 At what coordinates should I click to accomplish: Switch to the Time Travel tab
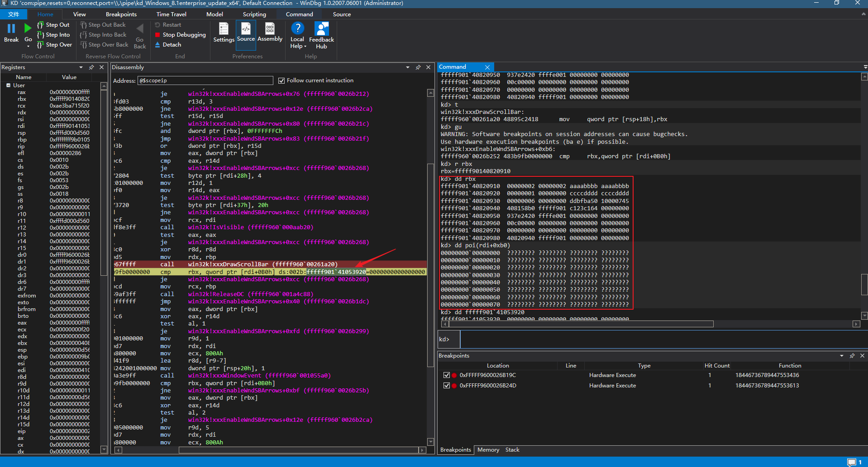tap(172, 14)
